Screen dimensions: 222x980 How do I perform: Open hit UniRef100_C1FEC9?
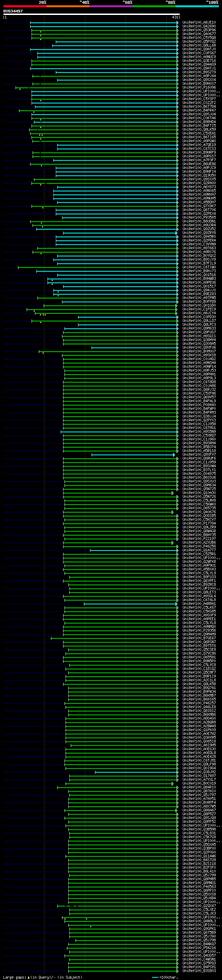point(199,309)
